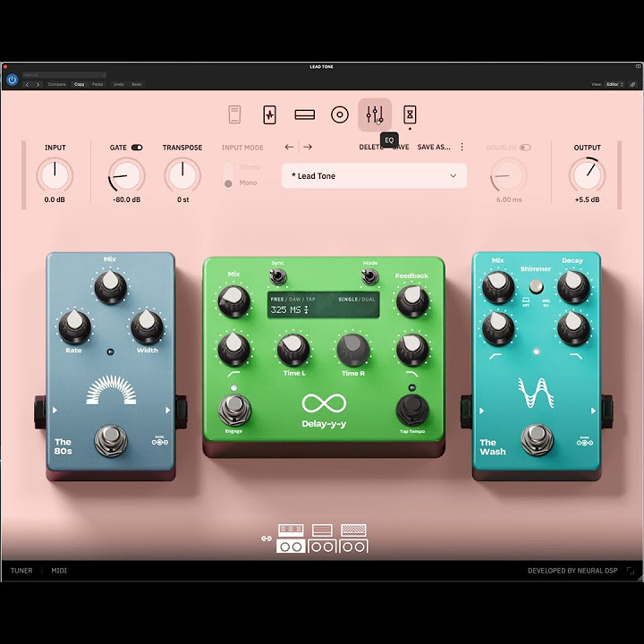
Task: Toggle the GATE switch
Action: (137, 148)
